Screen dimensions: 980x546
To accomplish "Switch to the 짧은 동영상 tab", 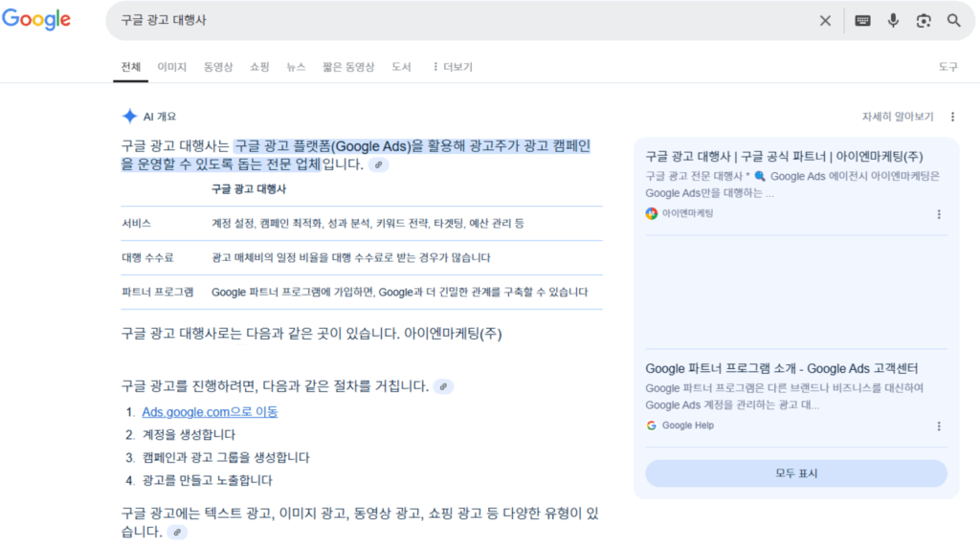I will [x=348, y=67].
